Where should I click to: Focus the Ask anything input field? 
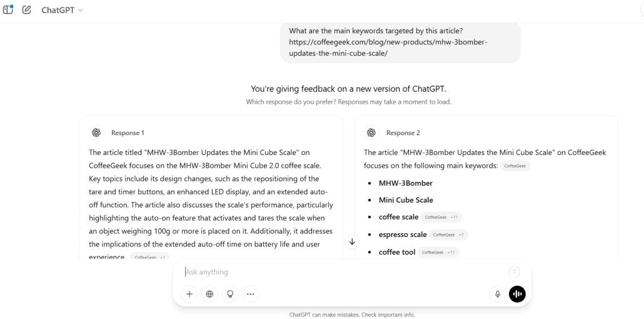(x=345, y=271)
